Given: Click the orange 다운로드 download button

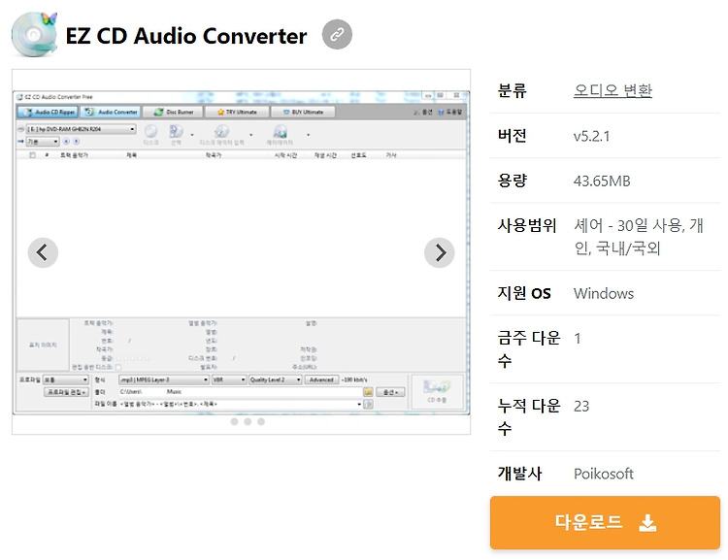Looking at the screenshot, I should 605,522.
